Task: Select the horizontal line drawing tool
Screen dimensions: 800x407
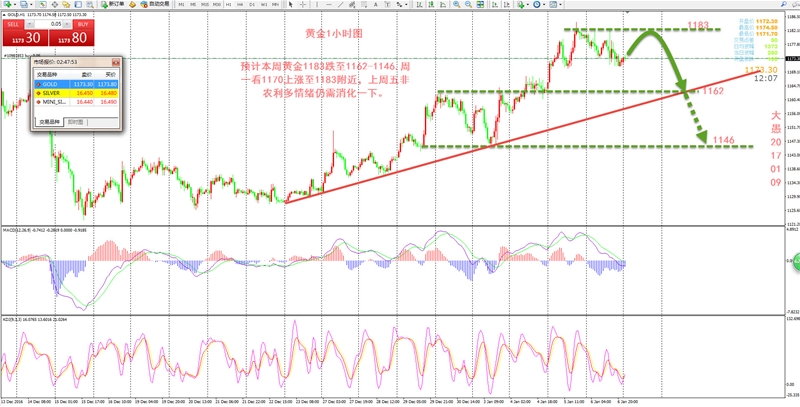Action: pos(329,4)
